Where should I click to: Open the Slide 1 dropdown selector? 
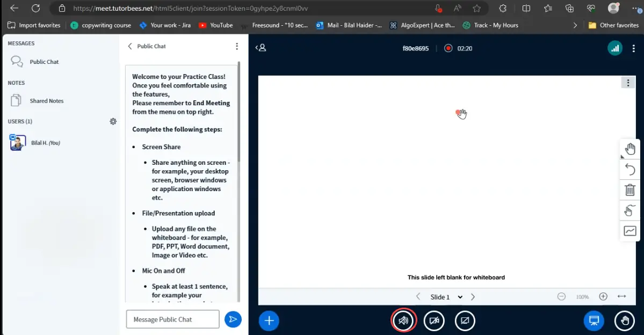point(446,297)
